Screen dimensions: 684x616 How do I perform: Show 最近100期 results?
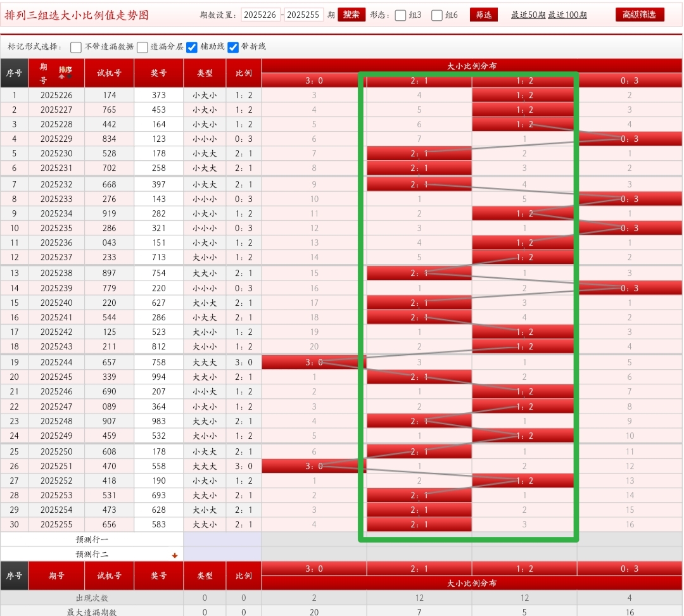(567, 15)
